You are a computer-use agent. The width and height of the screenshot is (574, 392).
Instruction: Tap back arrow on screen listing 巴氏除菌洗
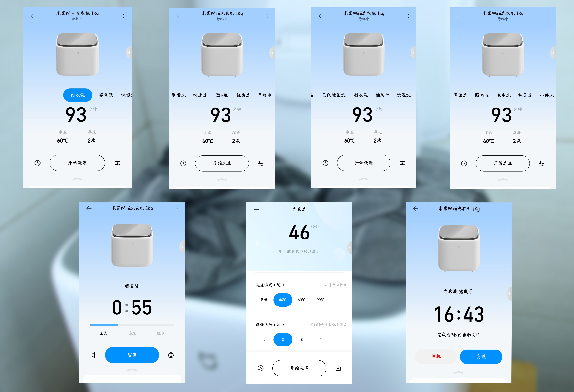321,16
